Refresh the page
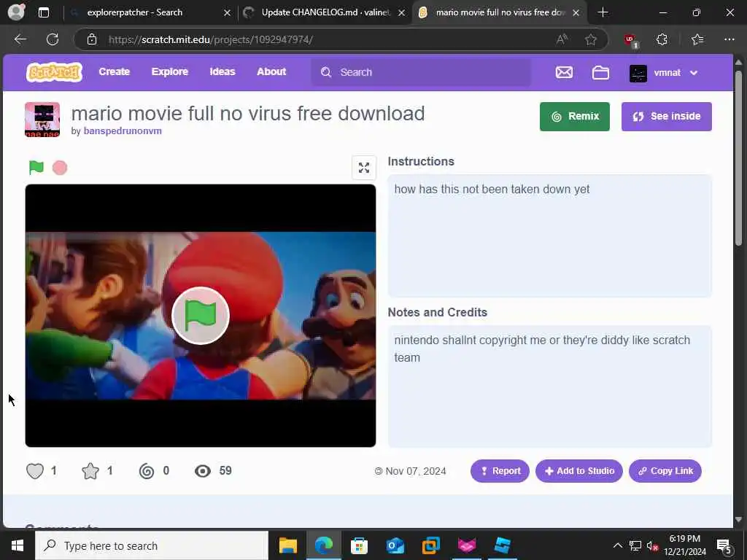The image size is (747, 560). tap(53, 39)
